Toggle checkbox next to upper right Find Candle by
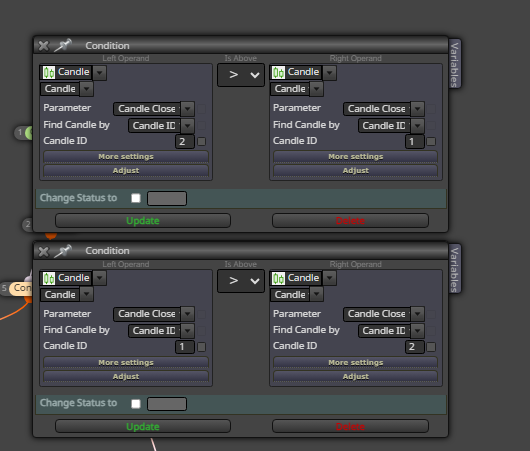This screenshot has height=451, width=530. (431, 126)
